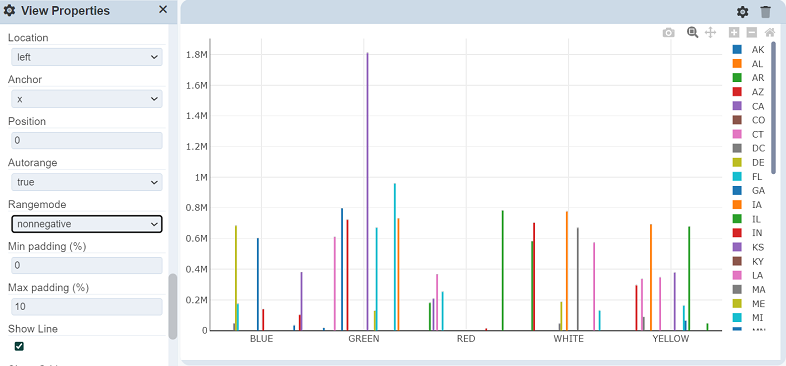Zoom out with the minus icon
The width and height of the screenshot is (786, 366).
751,33
